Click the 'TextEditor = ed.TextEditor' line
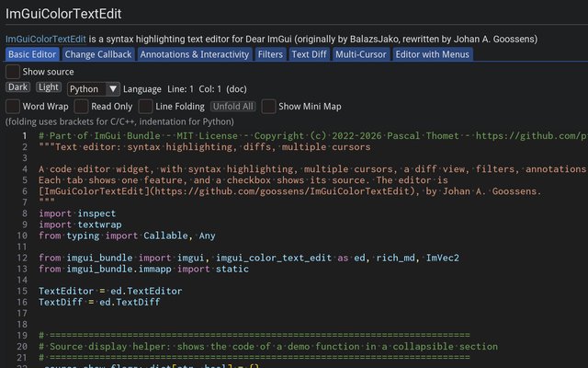This screenshot has width=588, height=368. 110,291
